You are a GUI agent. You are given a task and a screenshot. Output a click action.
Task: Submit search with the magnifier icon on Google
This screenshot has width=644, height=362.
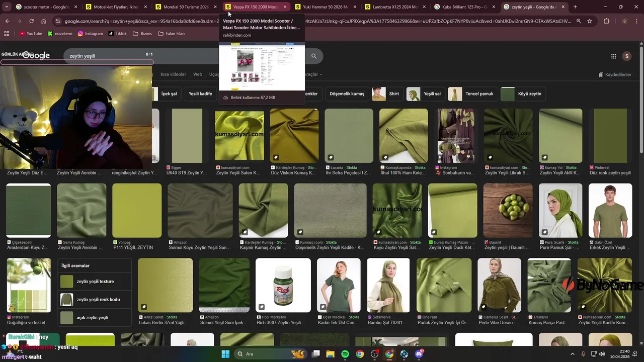pos(314,56)
